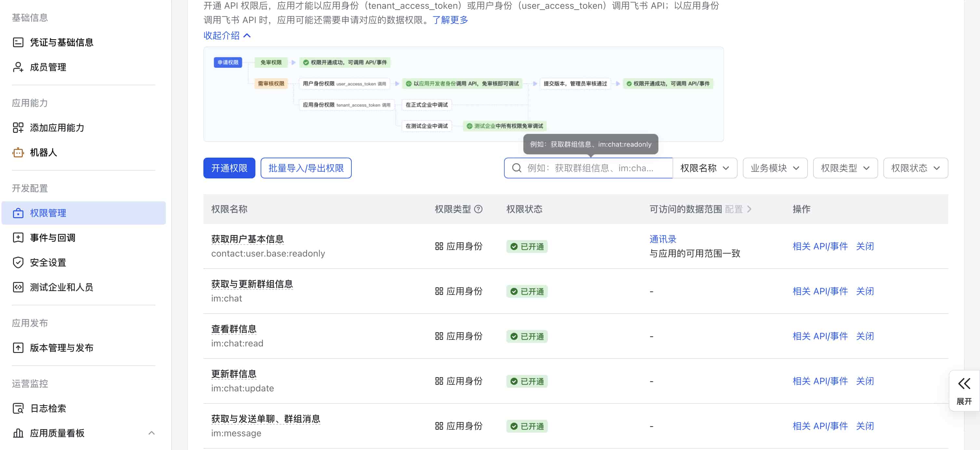The height and width of the screenshot is (450, 980).
Task: Select 权限管理 in the sidebar
Action: 48,213
